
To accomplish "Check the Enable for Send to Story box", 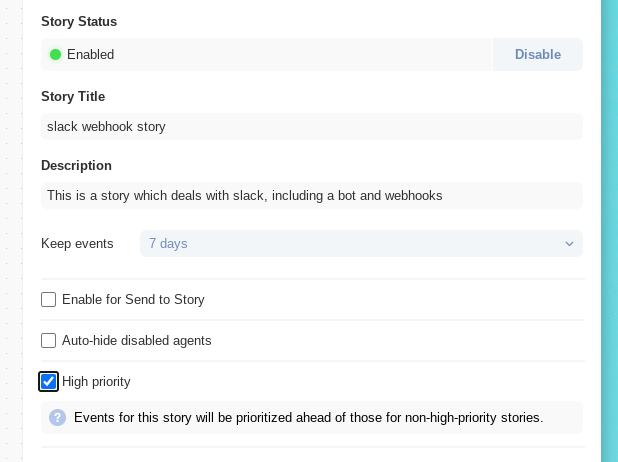I will coord(48,300).
